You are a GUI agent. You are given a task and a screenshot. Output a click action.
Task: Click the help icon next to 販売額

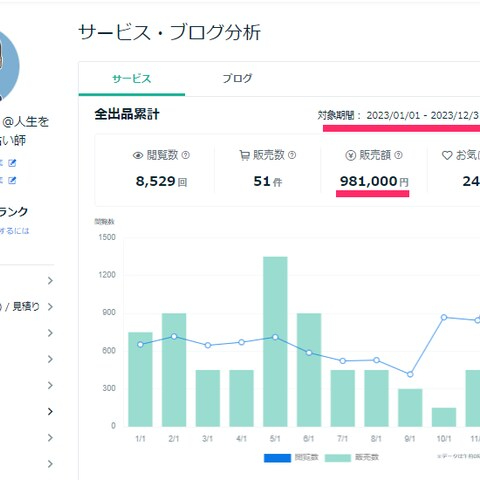[398, 155]
